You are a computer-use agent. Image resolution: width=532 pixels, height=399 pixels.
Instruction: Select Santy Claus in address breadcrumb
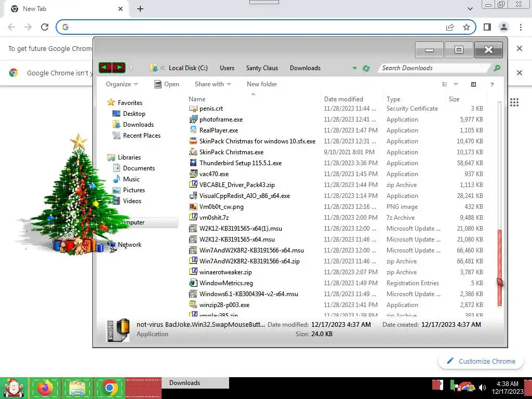[262, 68]
